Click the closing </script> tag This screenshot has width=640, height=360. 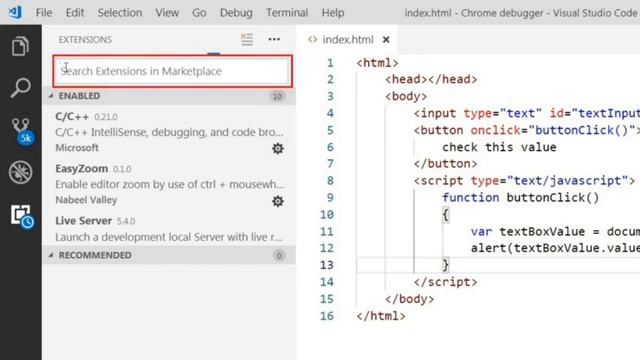click(x=445, y=282)
